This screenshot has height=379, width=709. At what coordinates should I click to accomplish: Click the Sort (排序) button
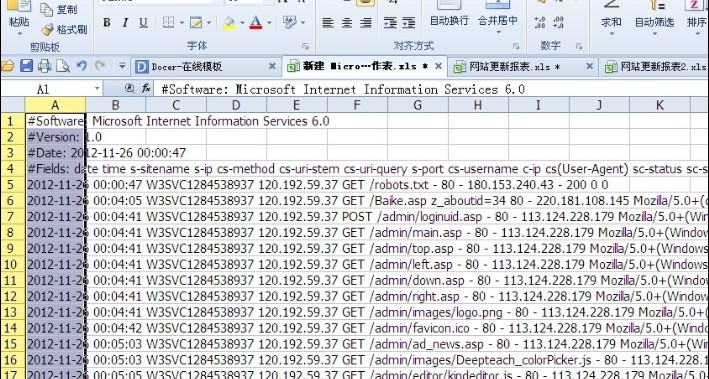(x=697, y=17)
